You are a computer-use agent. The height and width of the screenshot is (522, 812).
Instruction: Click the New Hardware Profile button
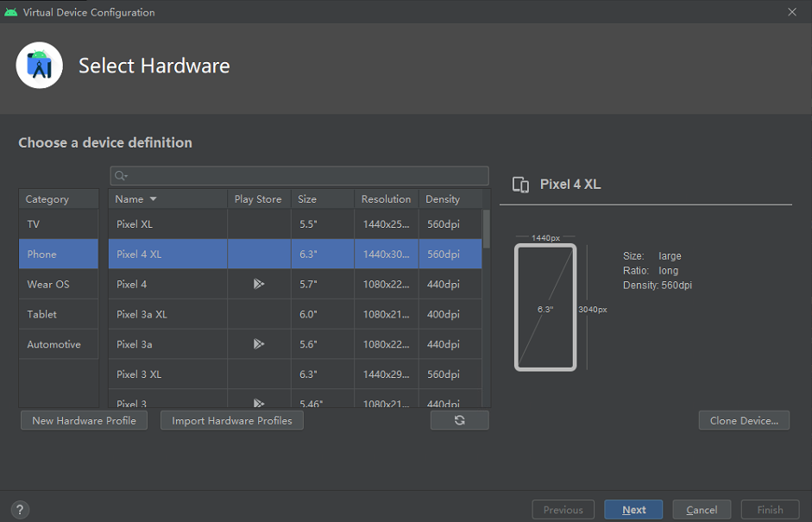84,420
